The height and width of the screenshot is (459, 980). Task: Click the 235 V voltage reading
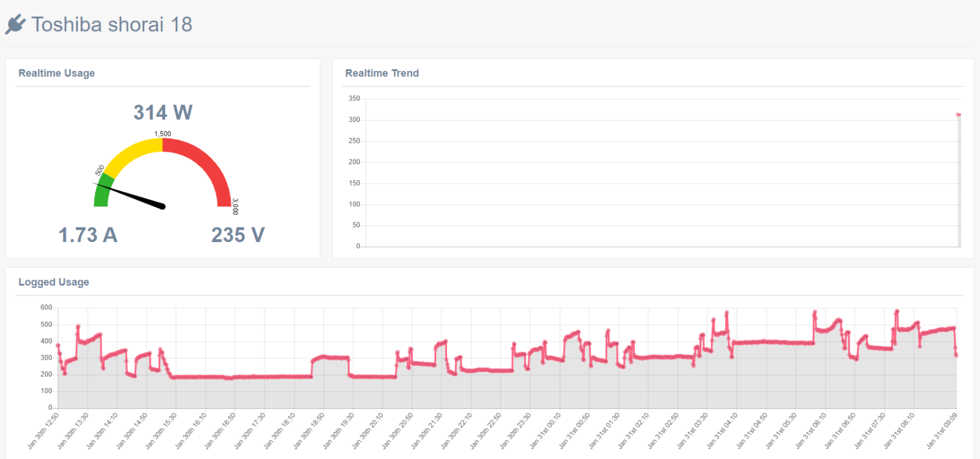coord(238,235)
